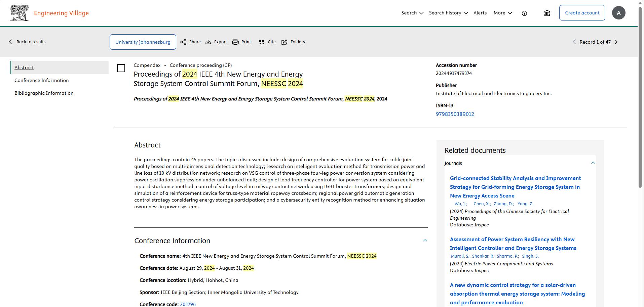Open the Search history dropdown
644x307 pixels.
[x=448, y=13]
